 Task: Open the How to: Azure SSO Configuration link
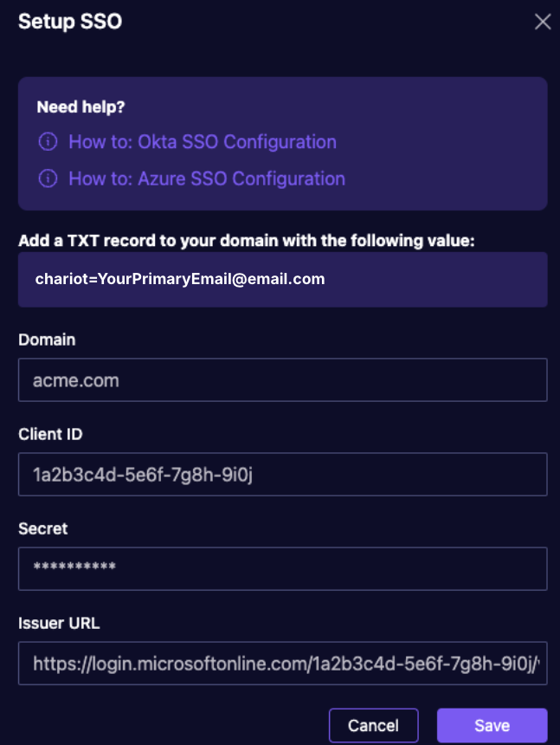[x=207, y=178]
